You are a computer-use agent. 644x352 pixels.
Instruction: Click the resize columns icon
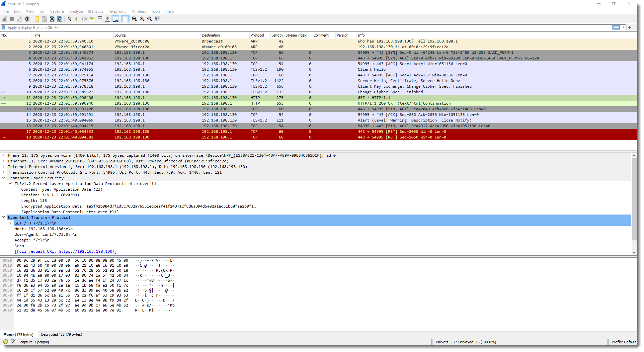tap(157, 19)
